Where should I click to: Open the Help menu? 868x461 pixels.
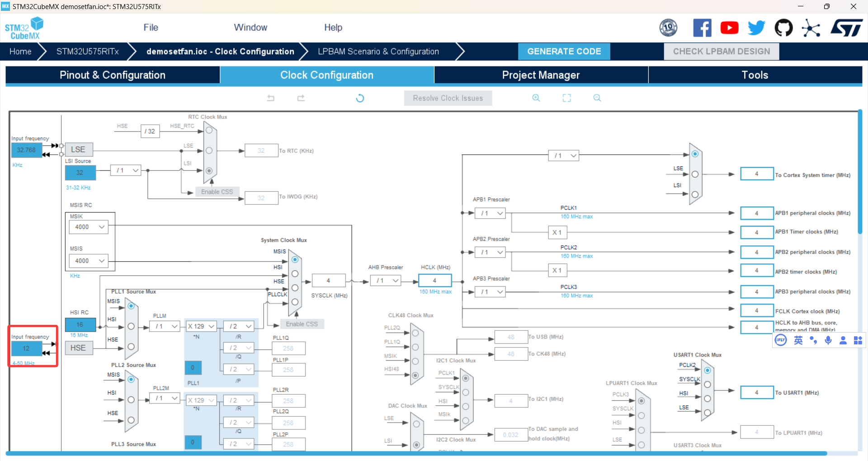(333, 28)
